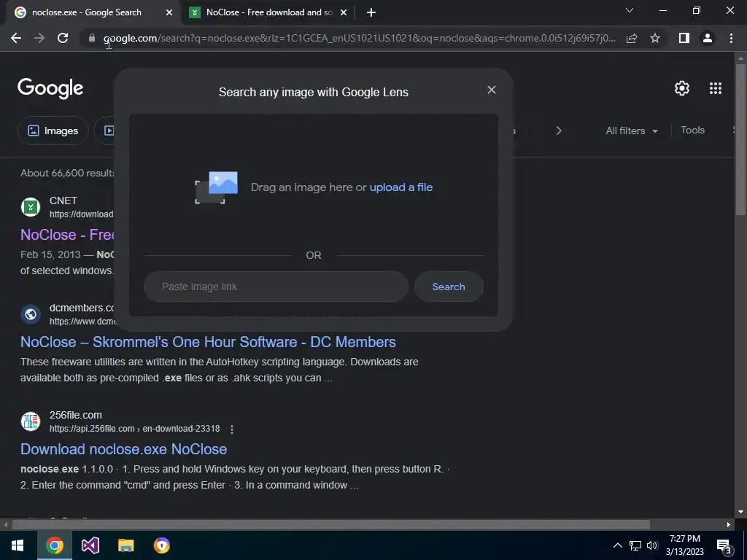Open the browser side panel
747x560 pixels.
[684, 38]
